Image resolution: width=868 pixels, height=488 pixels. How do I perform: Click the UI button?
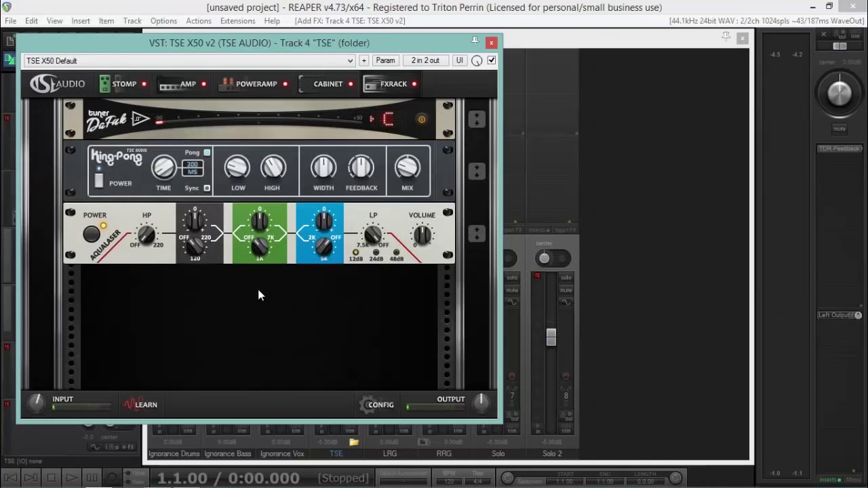coord(459,60)
